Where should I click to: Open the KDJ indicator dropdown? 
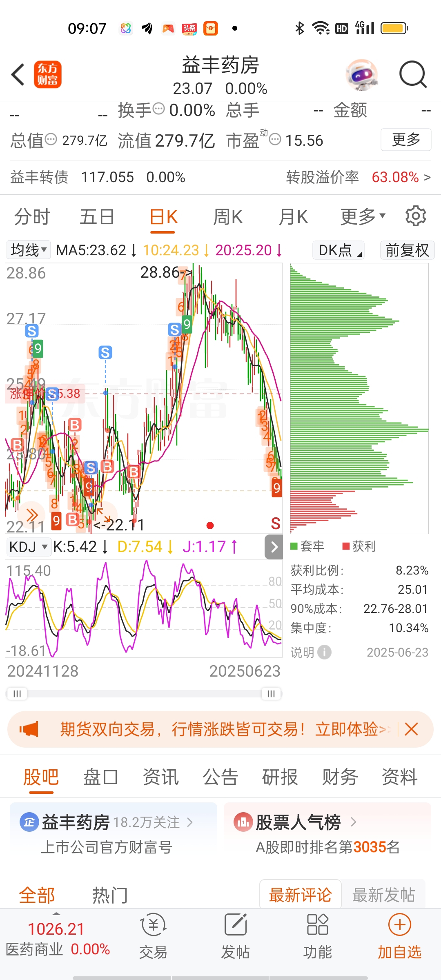click(28, 547)
